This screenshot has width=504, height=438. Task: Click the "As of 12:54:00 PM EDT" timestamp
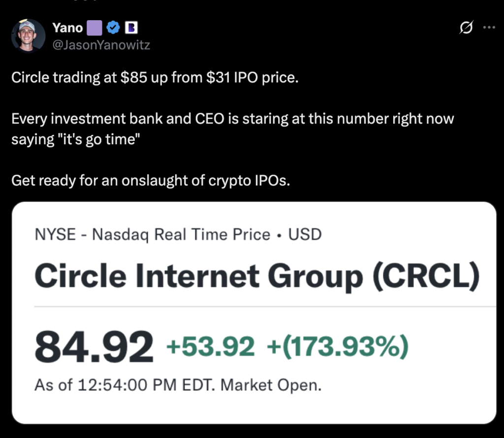125,385
